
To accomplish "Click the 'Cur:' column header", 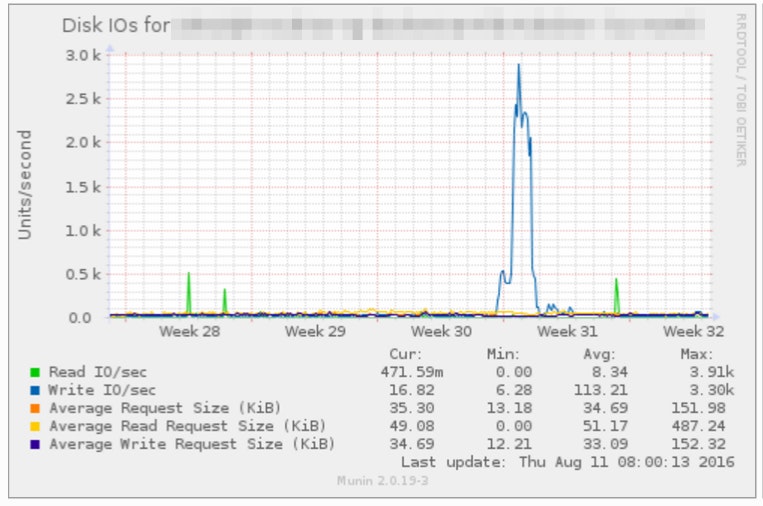I will coord(406,354).
